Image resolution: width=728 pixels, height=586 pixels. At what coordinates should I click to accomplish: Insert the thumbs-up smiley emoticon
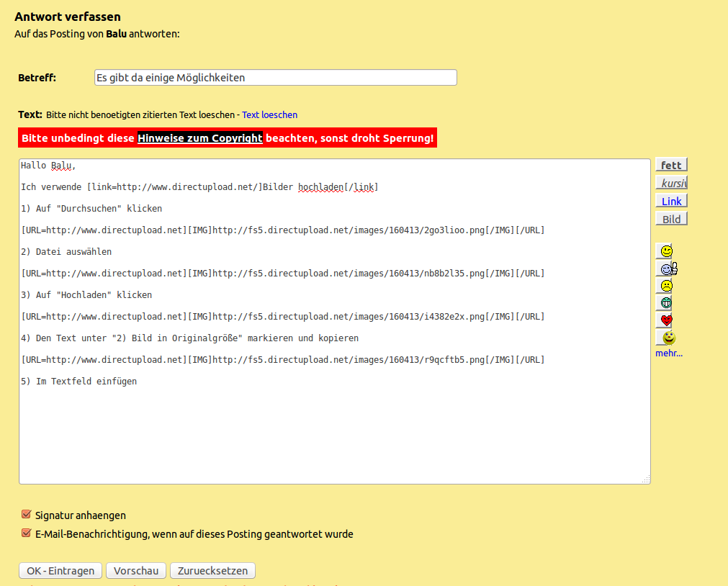click(668, 269)
